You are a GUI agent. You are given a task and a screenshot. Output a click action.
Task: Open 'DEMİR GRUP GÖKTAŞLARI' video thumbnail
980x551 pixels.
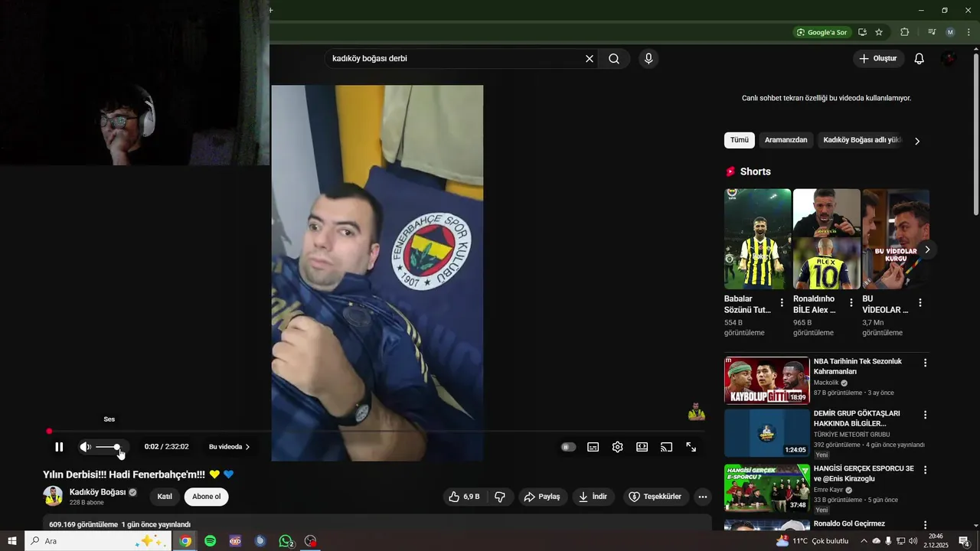(766, 432)
